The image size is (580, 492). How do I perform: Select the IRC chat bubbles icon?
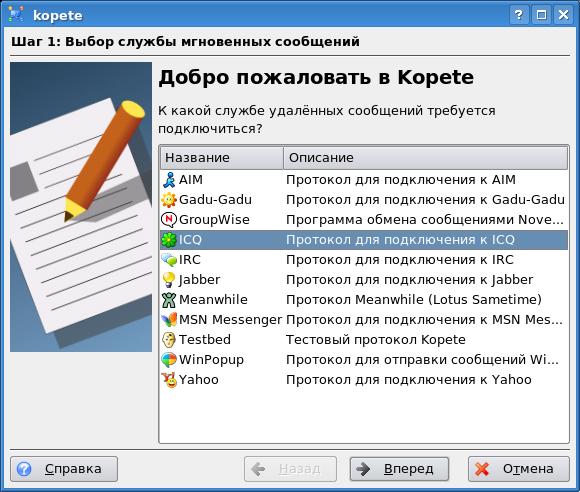coord(169,260)
